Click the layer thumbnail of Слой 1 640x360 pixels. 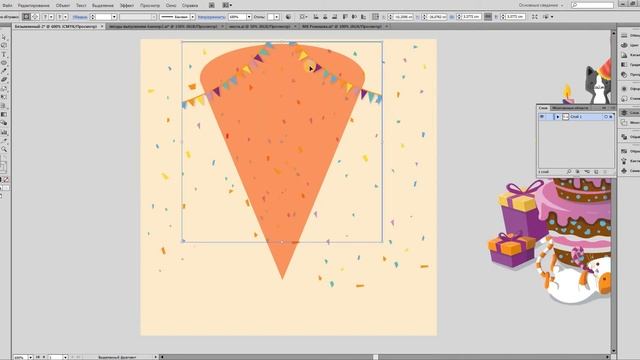click(565, 117)
